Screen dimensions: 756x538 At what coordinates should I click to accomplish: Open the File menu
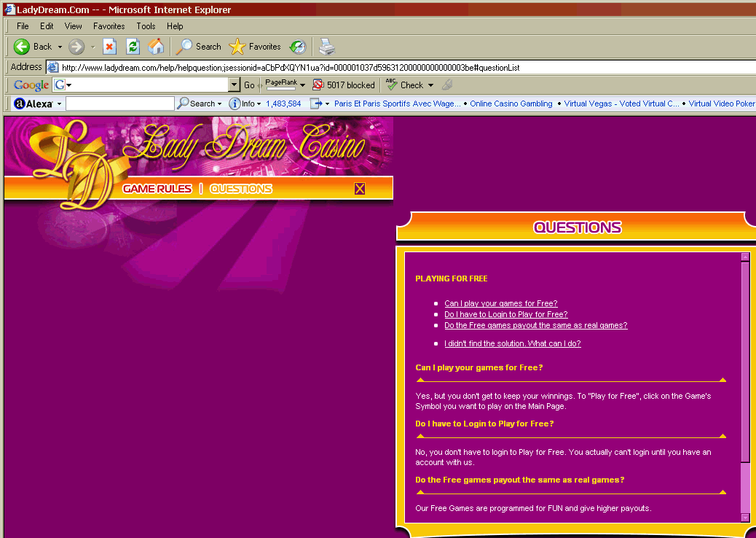[x=23, y=26]
